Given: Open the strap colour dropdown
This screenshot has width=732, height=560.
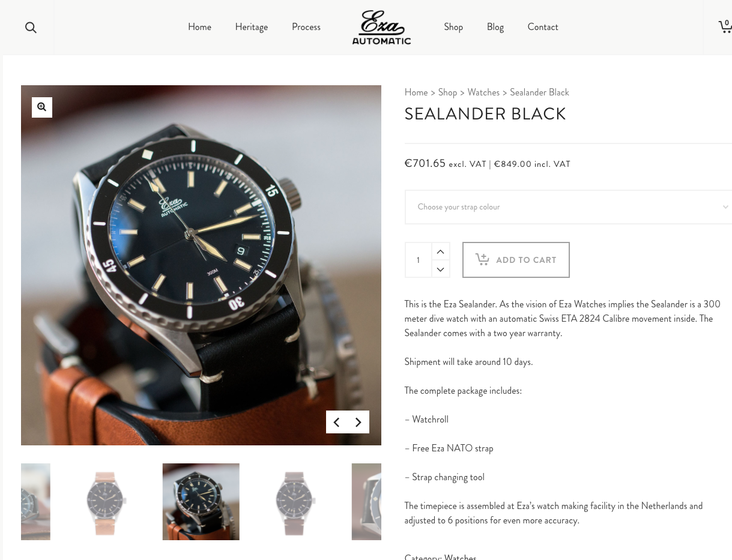Looking at the screenshot, I should 568,207.
